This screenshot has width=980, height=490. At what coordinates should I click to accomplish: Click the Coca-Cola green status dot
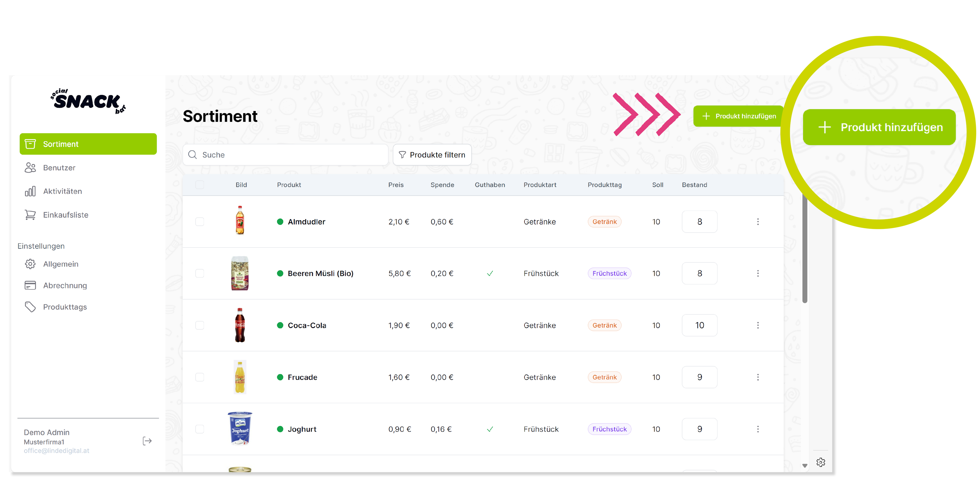tap(280, 325)
